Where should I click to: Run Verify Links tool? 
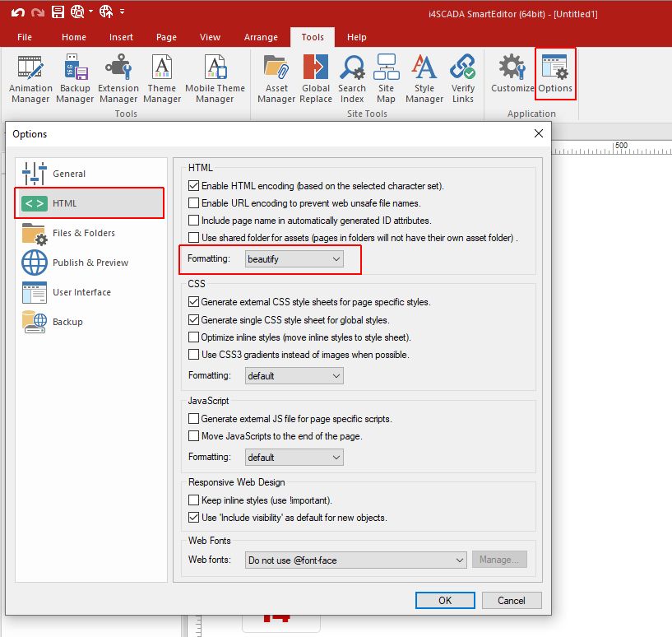click(x=462, y=78)
